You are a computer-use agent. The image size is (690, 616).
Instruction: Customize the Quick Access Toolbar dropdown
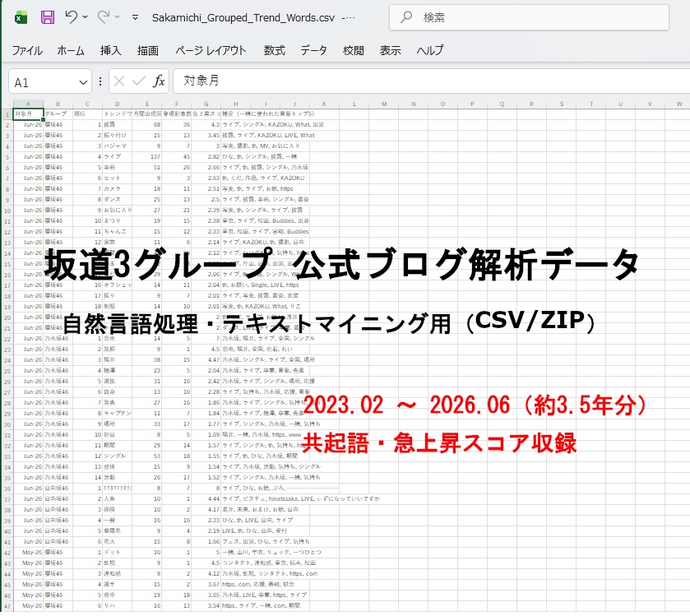coord(135,17)
